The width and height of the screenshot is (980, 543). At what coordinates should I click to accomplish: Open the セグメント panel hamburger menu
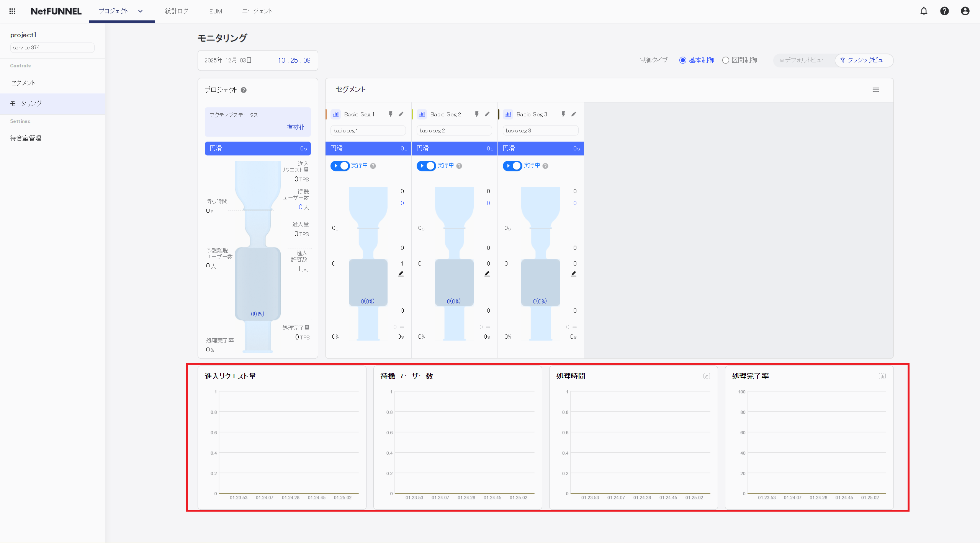(876, 90)
